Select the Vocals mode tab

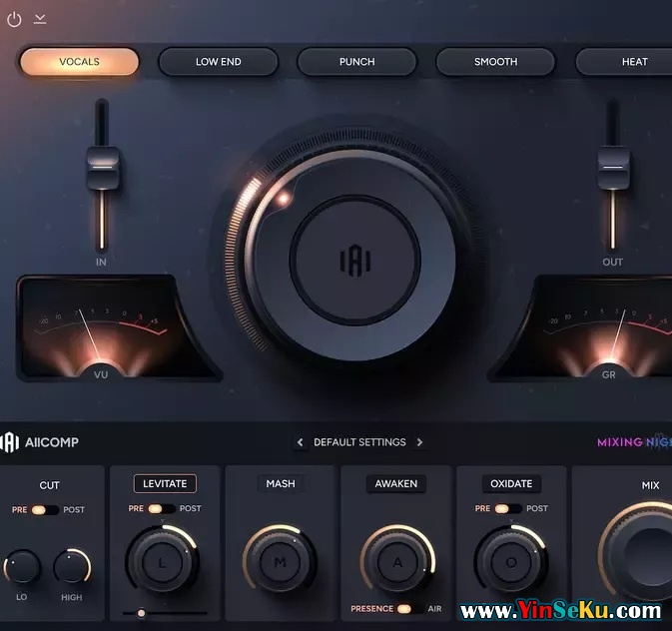tap(79, 62)
